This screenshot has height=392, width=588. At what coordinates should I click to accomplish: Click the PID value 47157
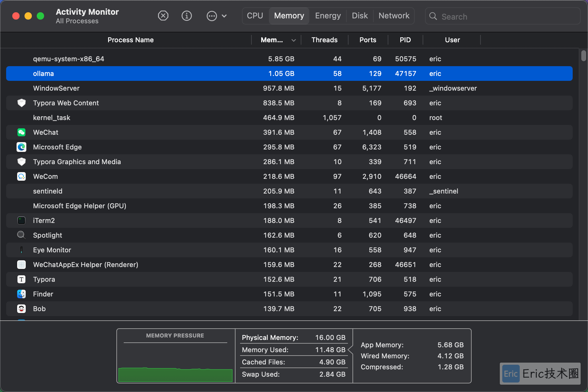click(x=405, y=73)
